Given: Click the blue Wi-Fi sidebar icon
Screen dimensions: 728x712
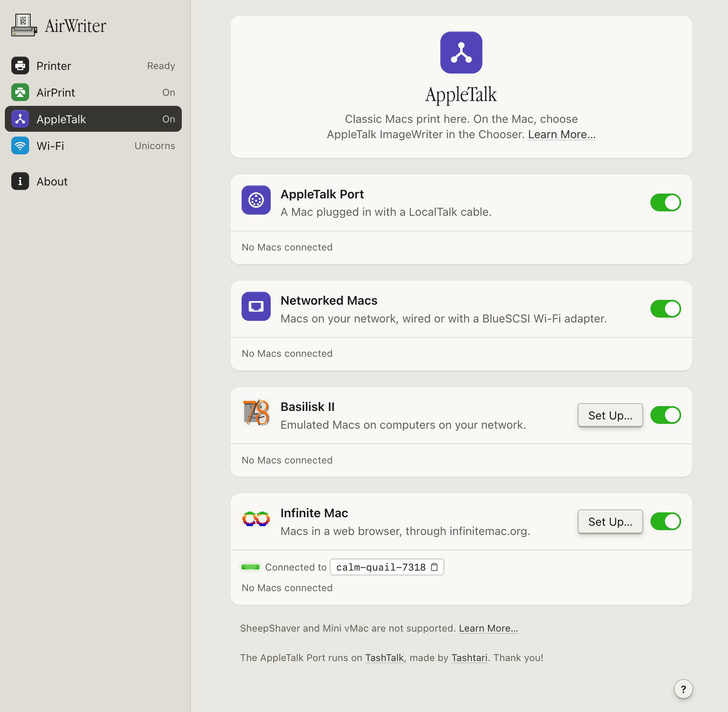Looking at the screenshot, I should [20, 145].
